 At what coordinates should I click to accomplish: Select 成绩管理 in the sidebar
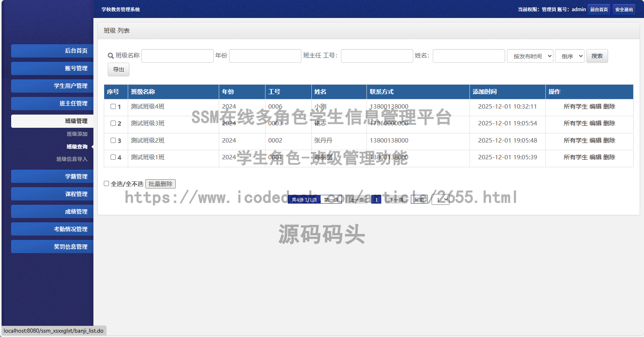(x=52, y=212)
